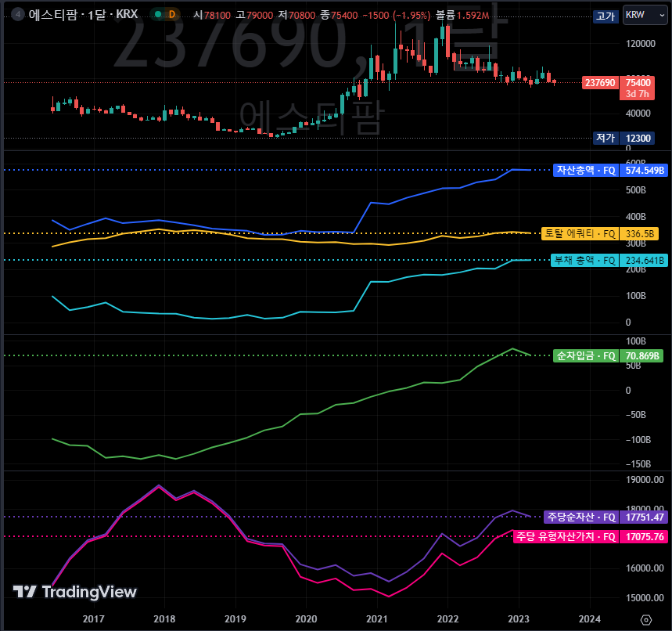Click the 40000 price axis label

coord(638,114)
